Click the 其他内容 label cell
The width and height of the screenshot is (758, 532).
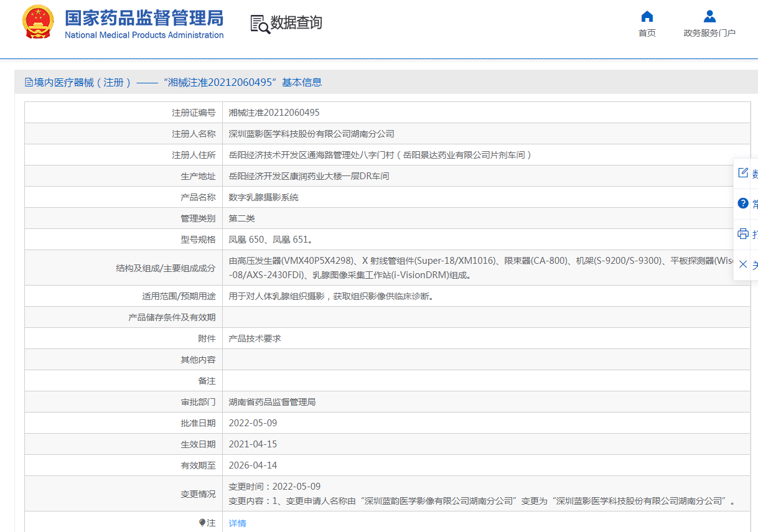pyautogui.click(x=123, y=360)
